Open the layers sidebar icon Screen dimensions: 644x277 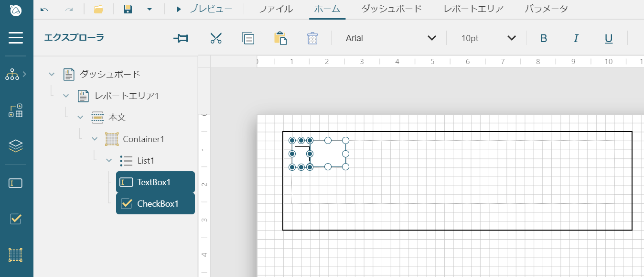[16, 146]
